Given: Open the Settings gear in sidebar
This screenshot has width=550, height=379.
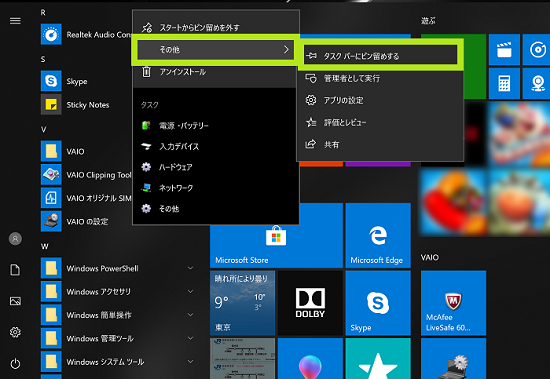Looking at the screenshot, I should pos(15,332).
